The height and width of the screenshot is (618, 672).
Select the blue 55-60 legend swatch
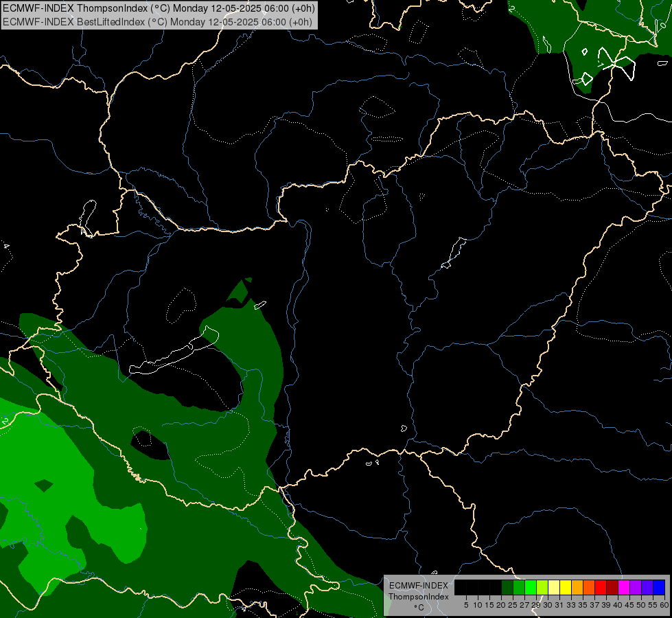pos(659,587)
